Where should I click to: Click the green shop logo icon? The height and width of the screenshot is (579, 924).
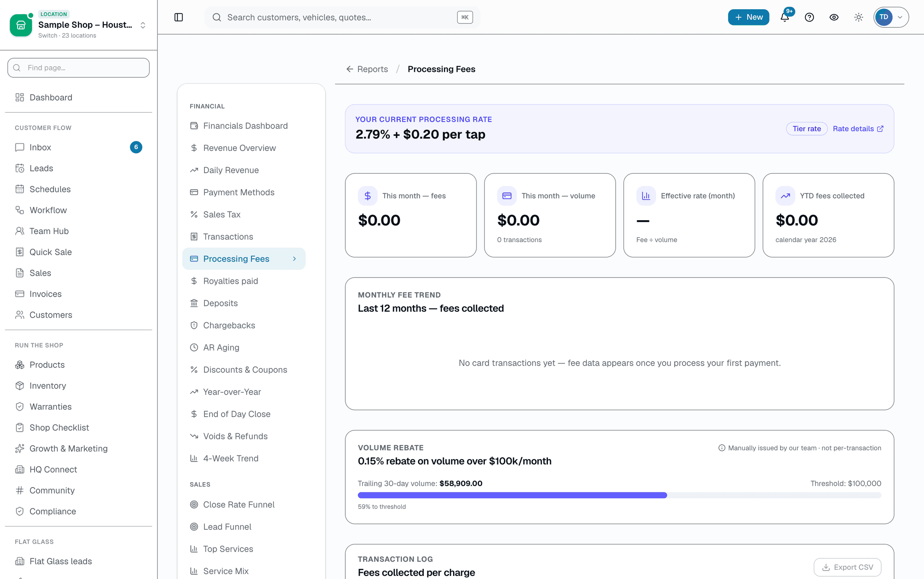21,25
